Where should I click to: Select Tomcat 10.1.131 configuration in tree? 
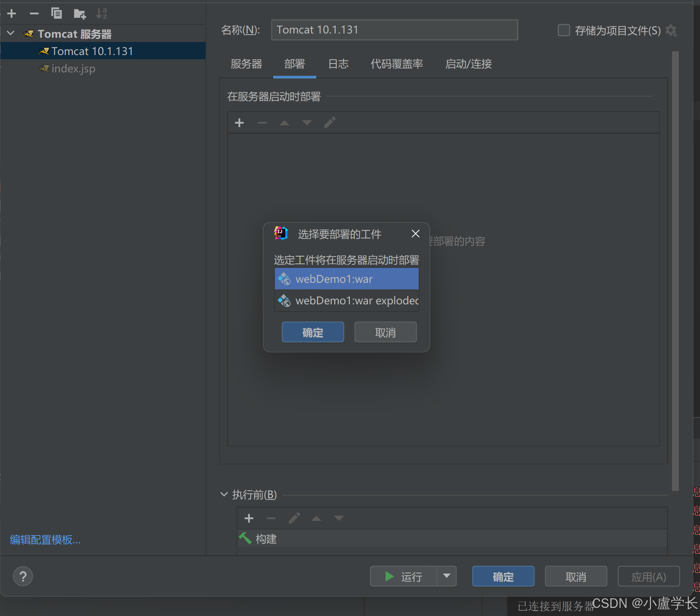[x=103, y=51]
